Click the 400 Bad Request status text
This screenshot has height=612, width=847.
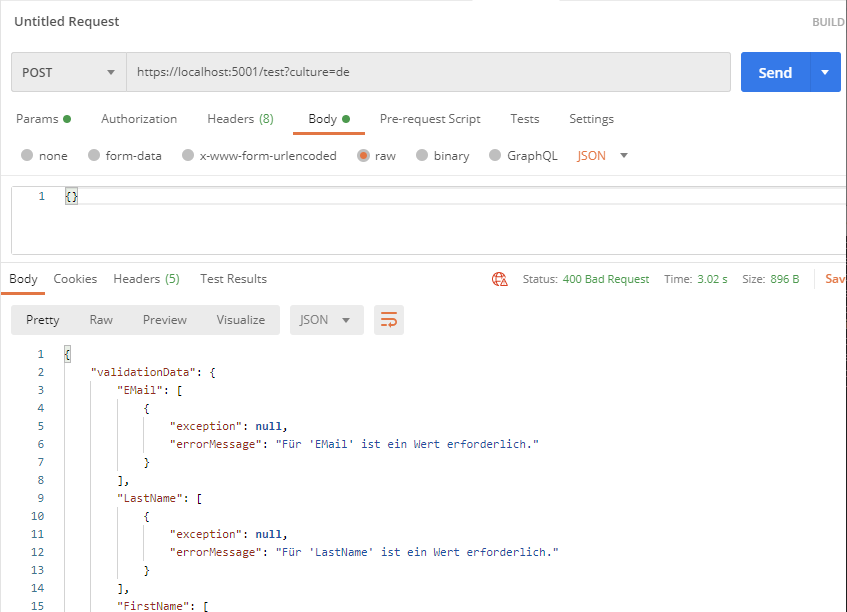click(x=606, y=279)
